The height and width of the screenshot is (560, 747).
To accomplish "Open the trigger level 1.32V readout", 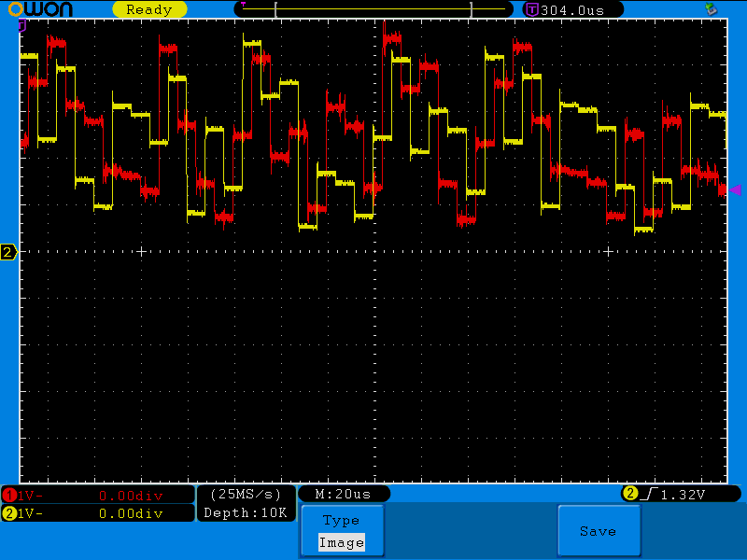I will [x=683, y=494].
